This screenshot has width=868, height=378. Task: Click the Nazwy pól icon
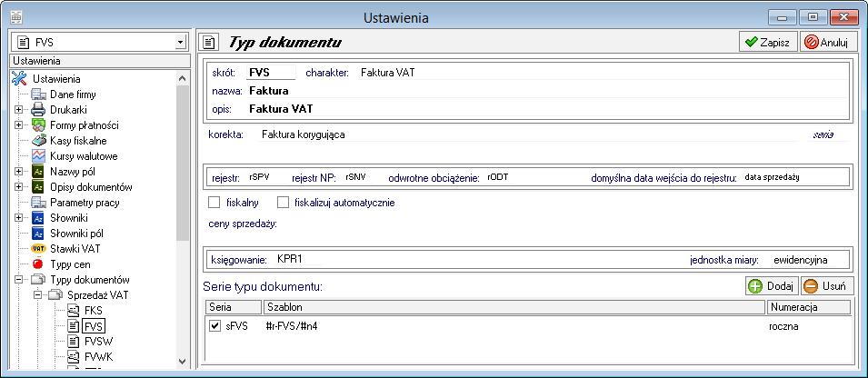[x=39, y=172]
